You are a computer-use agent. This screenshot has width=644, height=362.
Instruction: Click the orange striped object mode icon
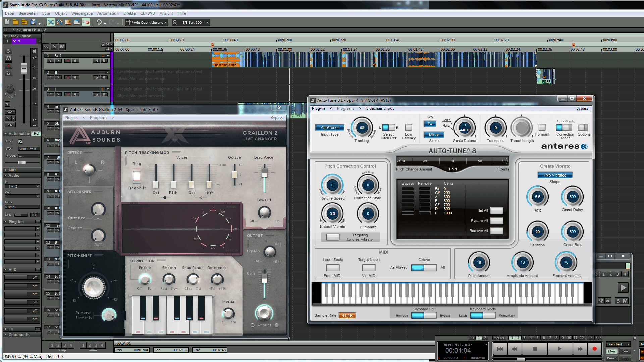click(68, 22)
